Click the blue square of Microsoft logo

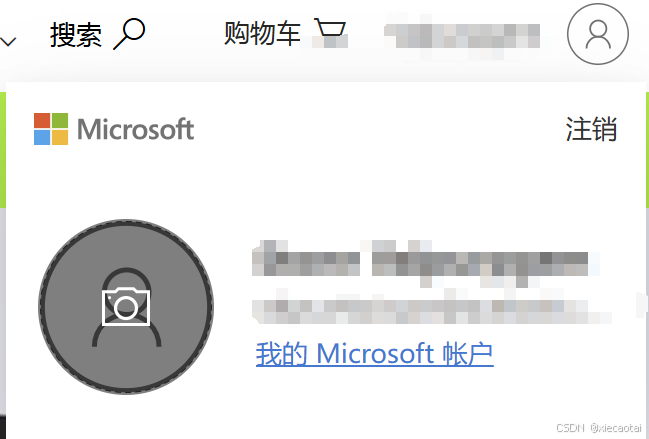pos(42,137)
